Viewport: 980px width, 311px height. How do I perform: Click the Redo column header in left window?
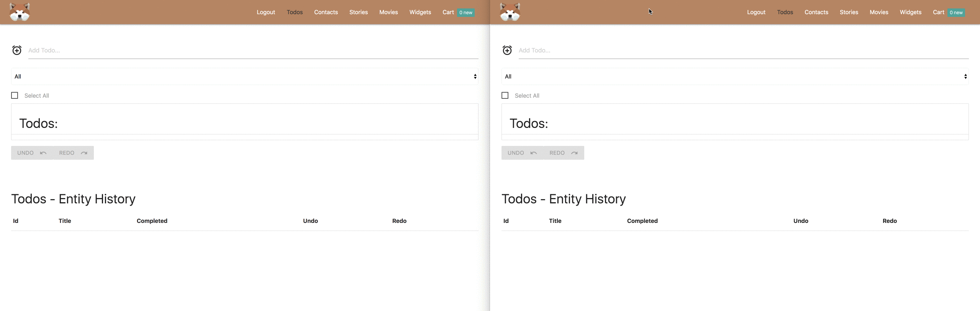click(x=399, y=221)
